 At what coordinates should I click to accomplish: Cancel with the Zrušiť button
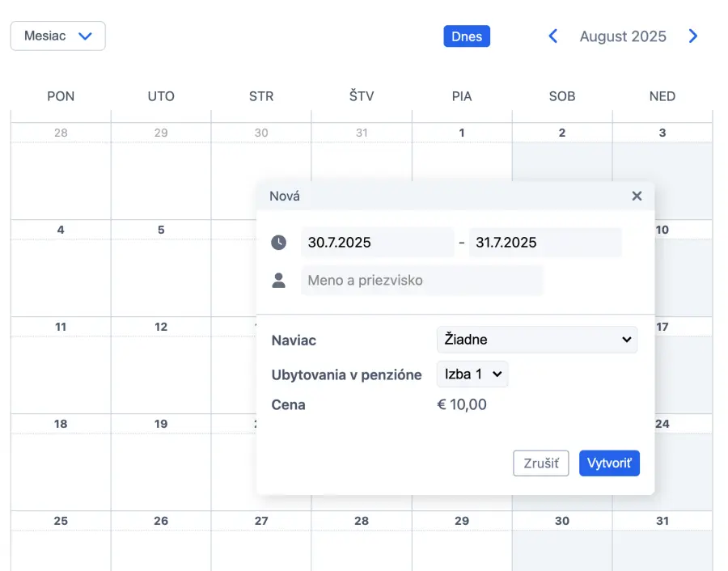tap(541, 463)
